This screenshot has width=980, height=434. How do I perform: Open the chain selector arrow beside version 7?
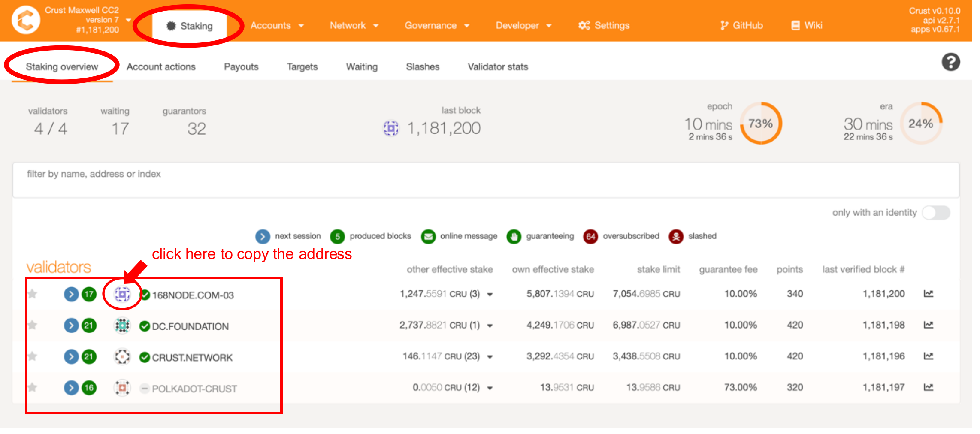(x=128, y=20)
